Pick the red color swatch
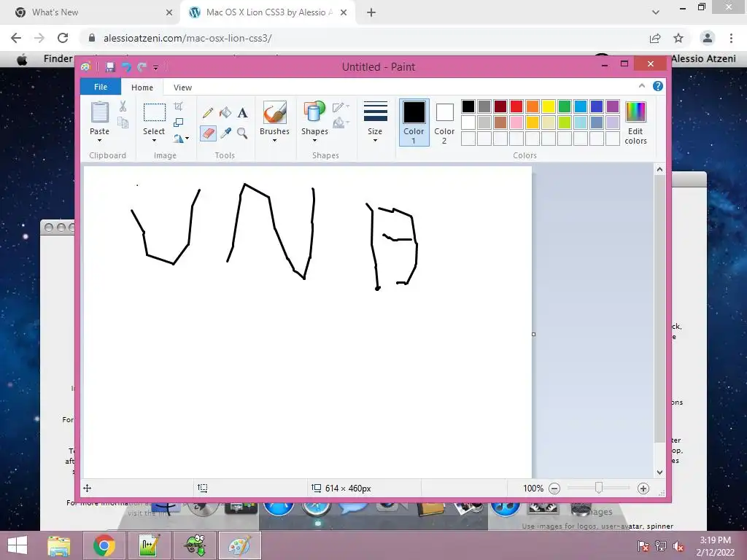Image resolution: width=747 pixels, height=560 pixels. coord(516,106)
